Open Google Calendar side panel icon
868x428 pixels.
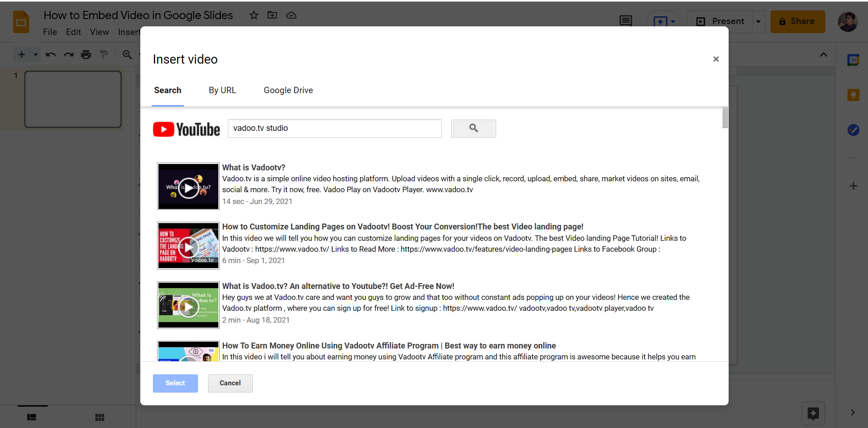click(x=853, y=60)
